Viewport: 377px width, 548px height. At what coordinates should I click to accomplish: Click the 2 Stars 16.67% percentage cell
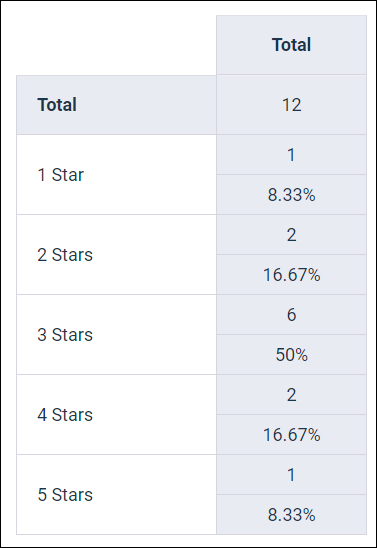(x=291, y=275)
